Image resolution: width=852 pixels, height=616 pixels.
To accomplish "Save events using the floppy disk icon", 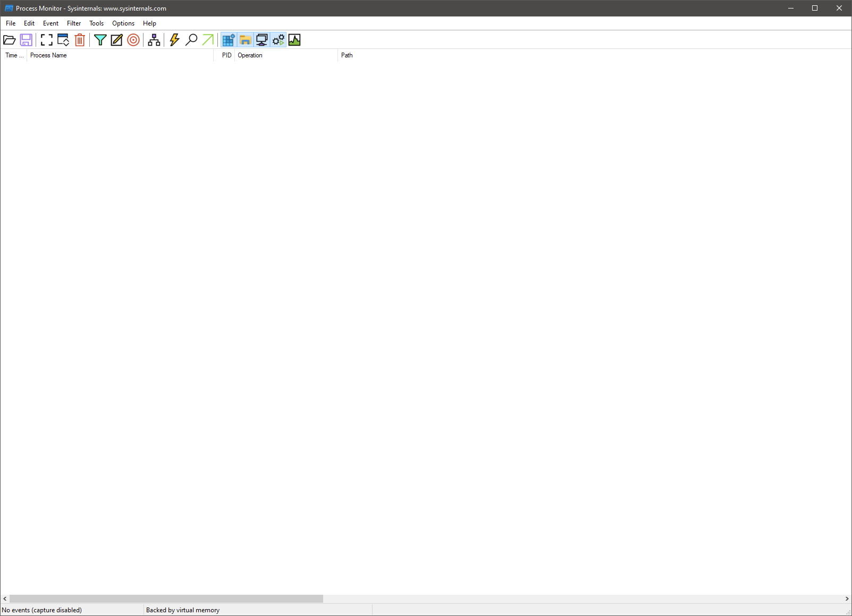I will click(x=26, y=40).
